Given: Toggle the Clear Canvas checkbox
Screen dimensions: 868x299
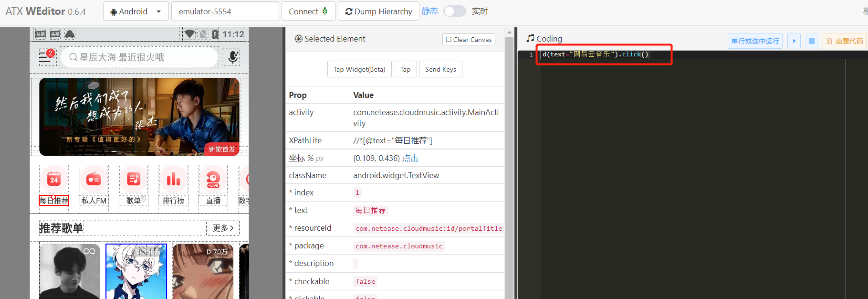Looking at the screenshot, I should tap(449, 40).
